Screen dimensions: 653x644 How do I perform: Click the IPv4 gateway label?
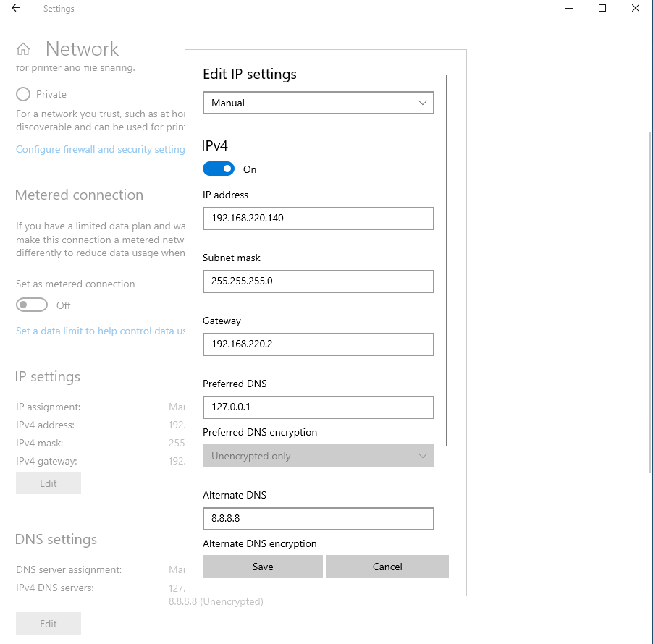tap(46, 461)
